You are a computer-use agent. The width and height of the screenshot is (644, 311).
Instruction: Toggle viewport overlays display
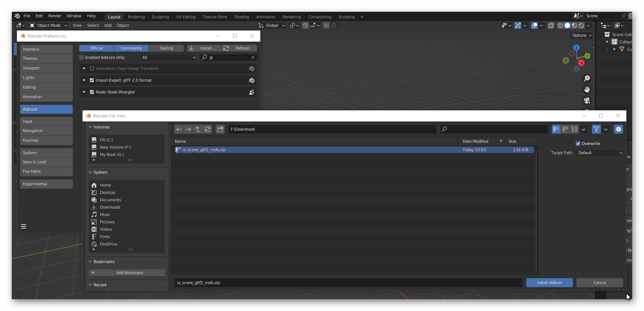click(x=535, y=25)
